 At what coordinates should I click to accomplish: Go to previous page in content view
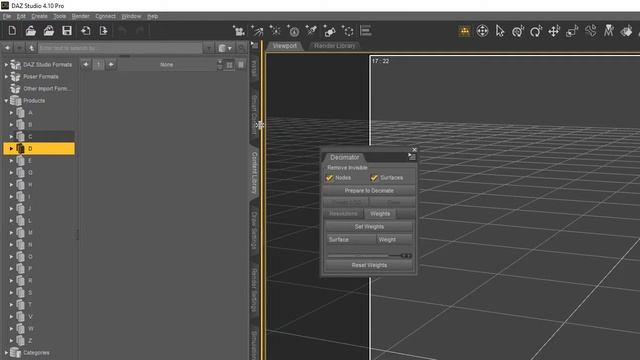coord(86,64)
